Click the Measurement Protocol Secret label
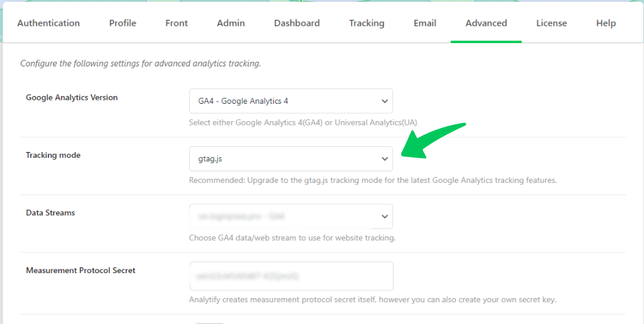The image size is (644, 324). pos(80,270)
